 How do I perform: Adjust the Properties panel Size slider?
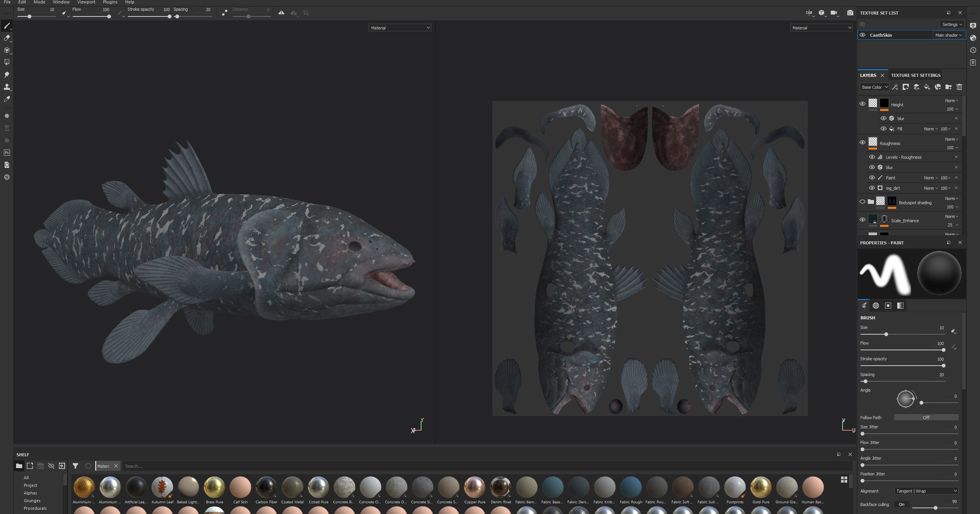click(x=903, y=334)
